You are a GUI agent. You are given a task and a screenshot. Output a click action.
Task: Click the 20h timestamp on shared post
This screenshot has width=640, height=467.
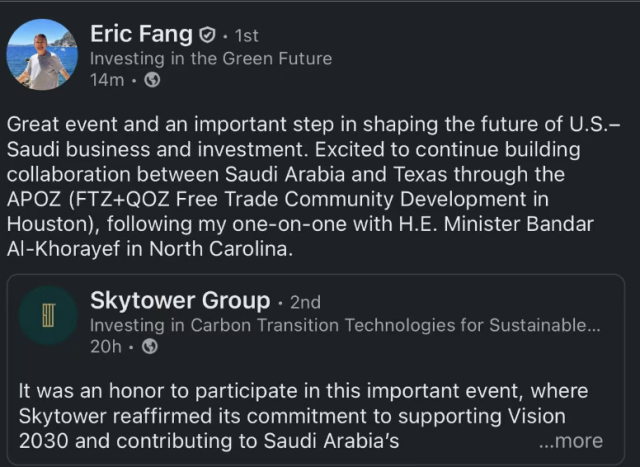(x=104, y=347)
